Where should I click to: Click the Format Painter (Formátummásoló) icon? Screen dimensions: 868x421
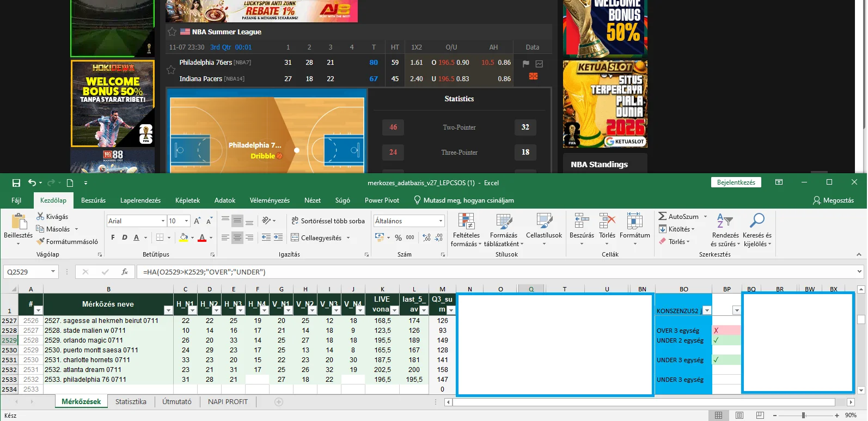40,241
